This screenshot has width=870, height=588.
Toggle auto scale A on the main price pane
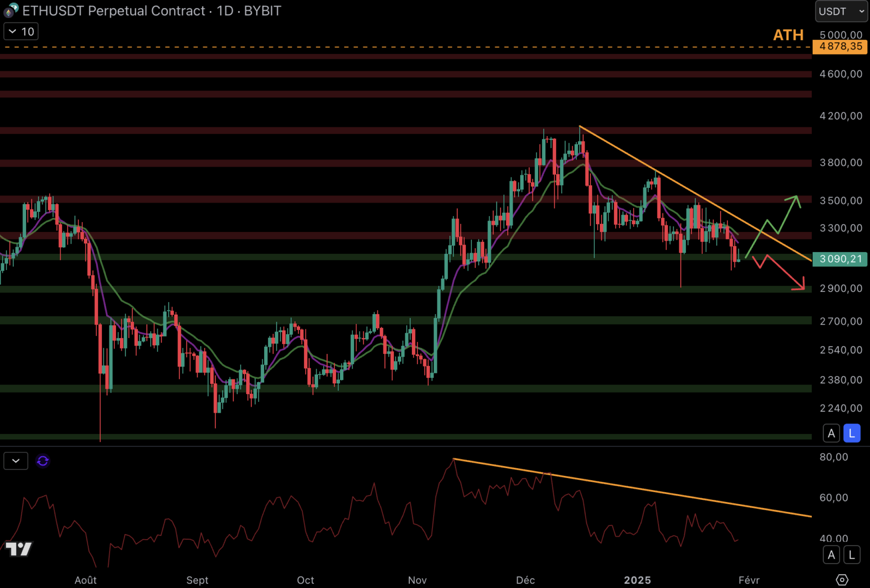[831, 433]
